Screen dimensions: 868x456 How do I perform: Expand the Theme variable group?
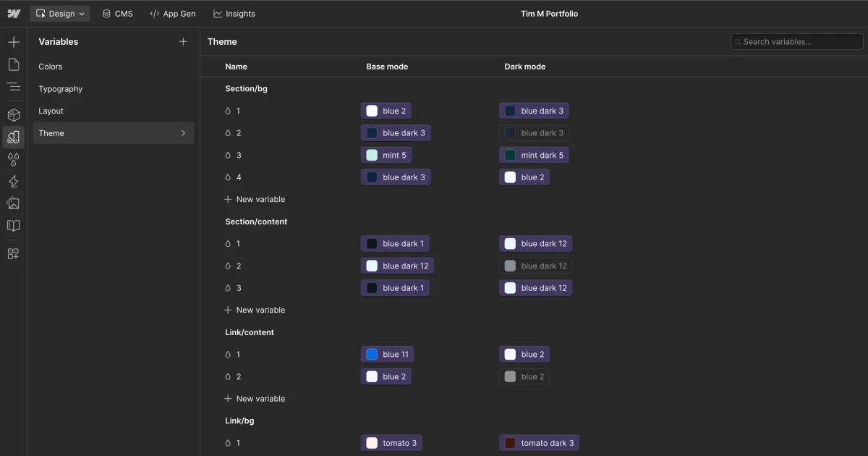pos(184,133)
